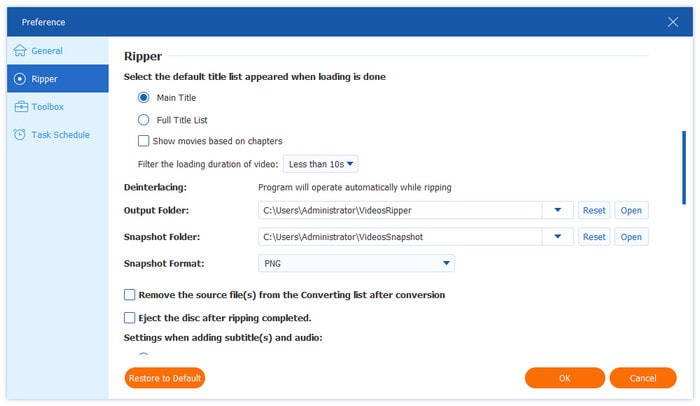Open the loading duration filter dropdown
The width and height of the screenshot is (700, 406).
(321, 164)
